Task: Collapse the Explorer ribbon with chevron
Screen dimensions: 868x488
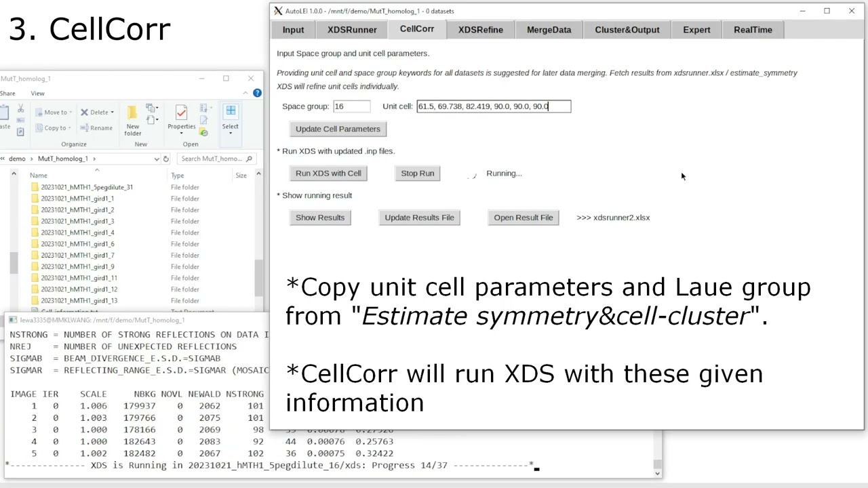Action: pos(246,94)
